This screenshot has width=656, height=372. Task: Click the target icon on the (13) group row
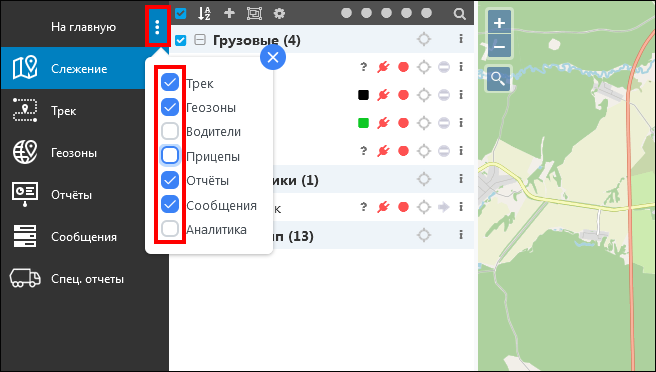click(x=424, y=235)
